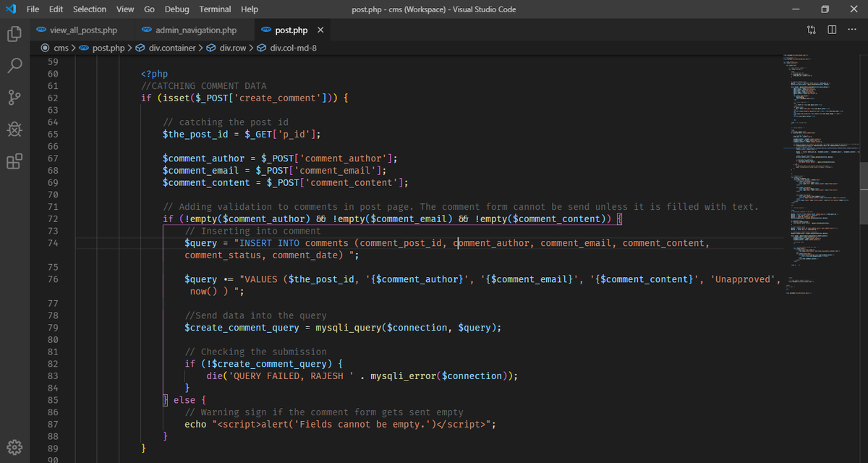Open the Selection menu
868x463 pixels.
point(90,9)
